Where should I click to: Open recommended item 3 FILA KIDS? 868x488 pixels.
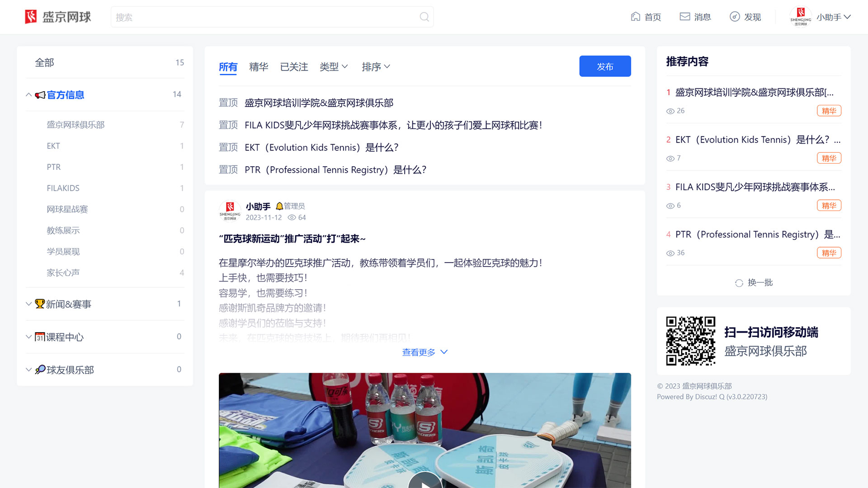pos(755,187)
